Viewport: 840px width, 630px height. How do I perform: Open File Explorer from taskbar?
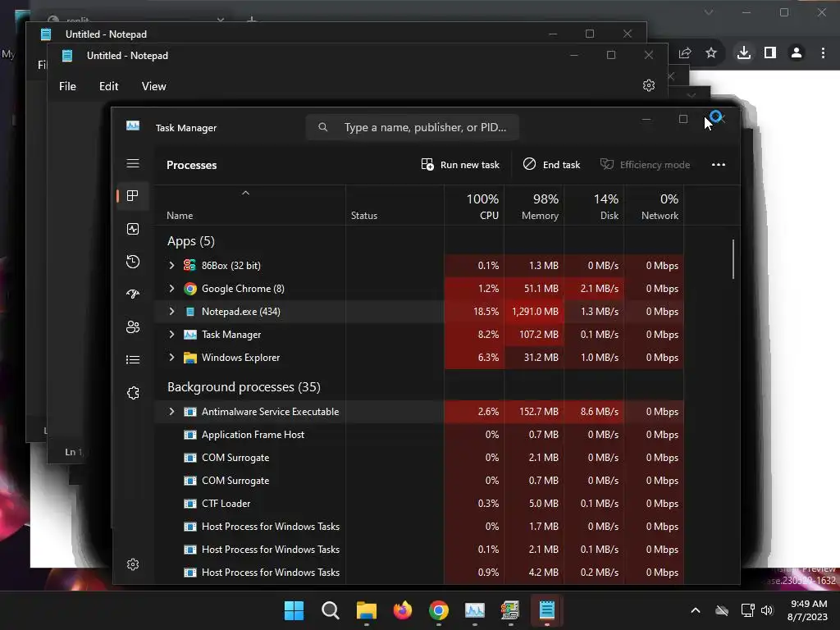pos(367,610)
